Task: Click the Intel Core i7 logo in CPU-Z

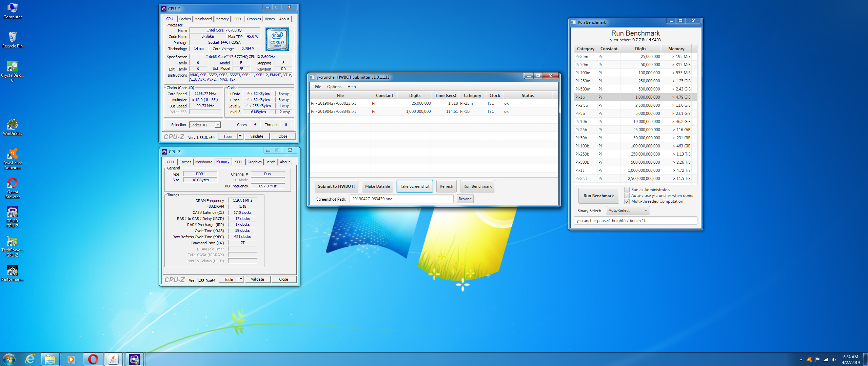Action: click(277, 40)
